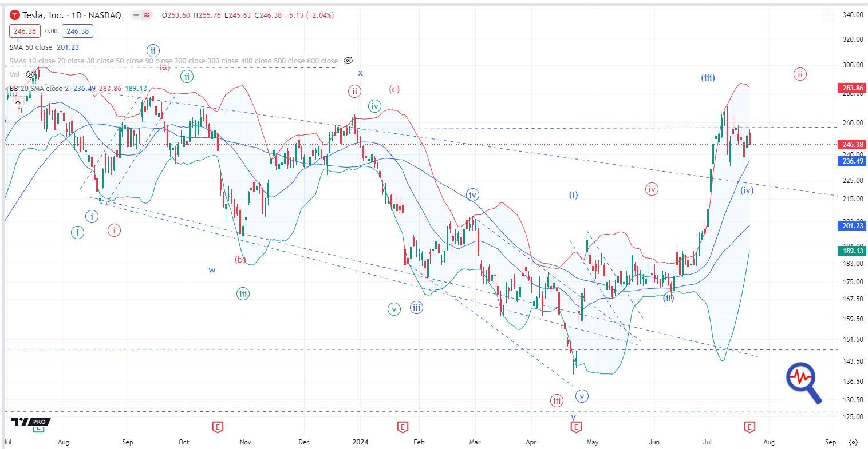Screen dimensions: 868x449
Task: Click the green 189.13 price axis label
Action: pos(853,251)
